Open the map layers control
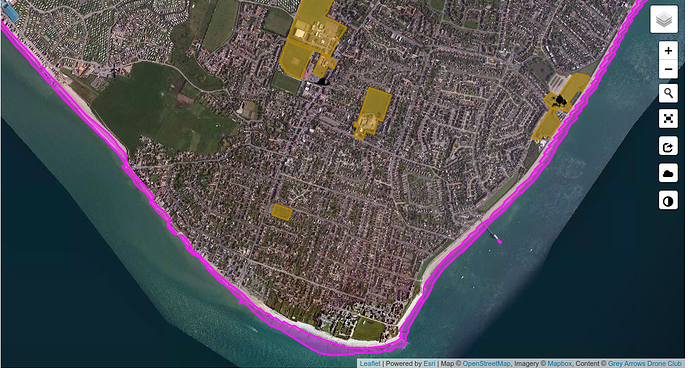This screenshot has height=368, width=690. click(664, 19)
